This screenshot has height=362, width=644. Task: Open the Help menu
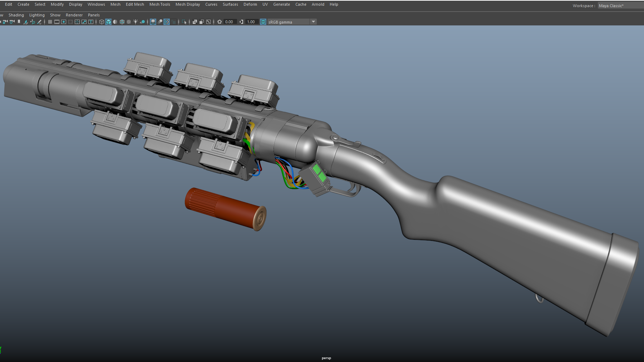pyautogui.click(x=334, y=4)
